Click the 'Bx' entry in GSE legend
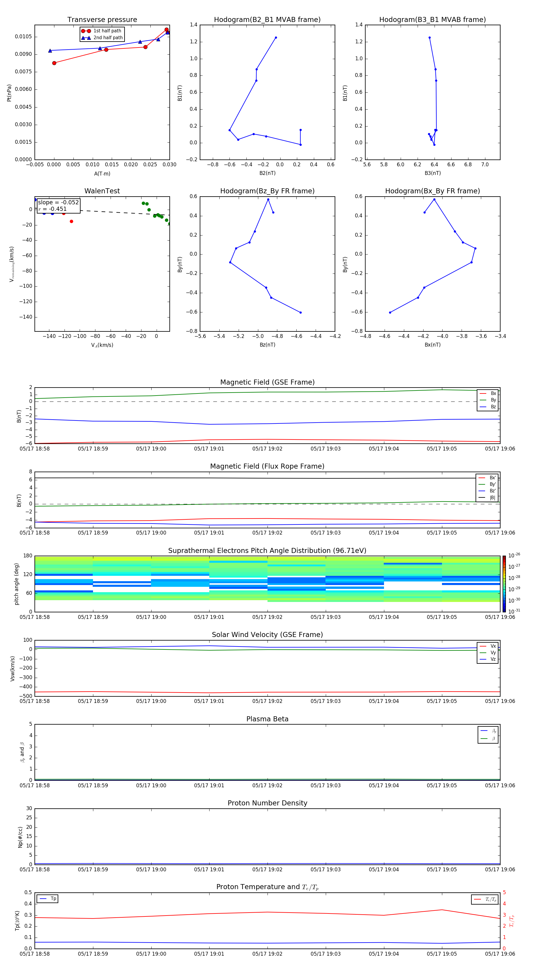The height and width of the screenshot is (980, 535). [x=488, y=393]
